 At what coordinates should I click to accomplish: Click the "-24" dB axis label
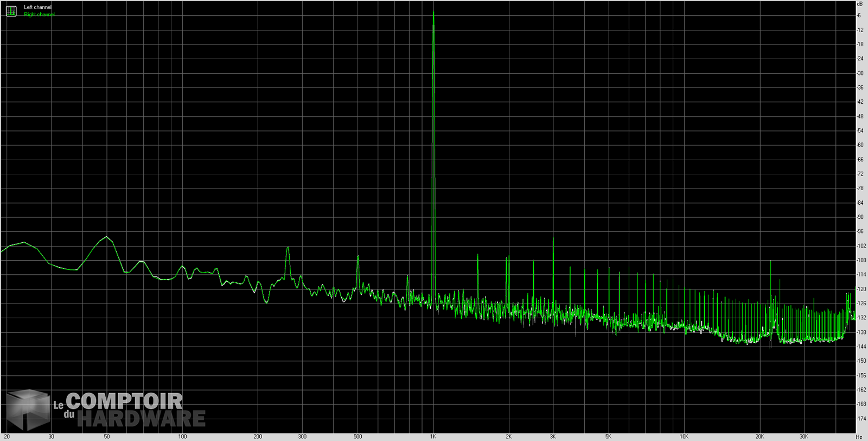click(860, 59)
